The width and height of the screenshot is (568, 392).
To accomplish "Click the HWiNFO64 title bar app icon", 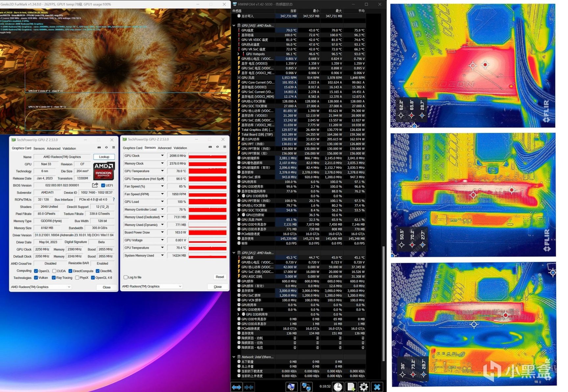I will pos(235,4).
